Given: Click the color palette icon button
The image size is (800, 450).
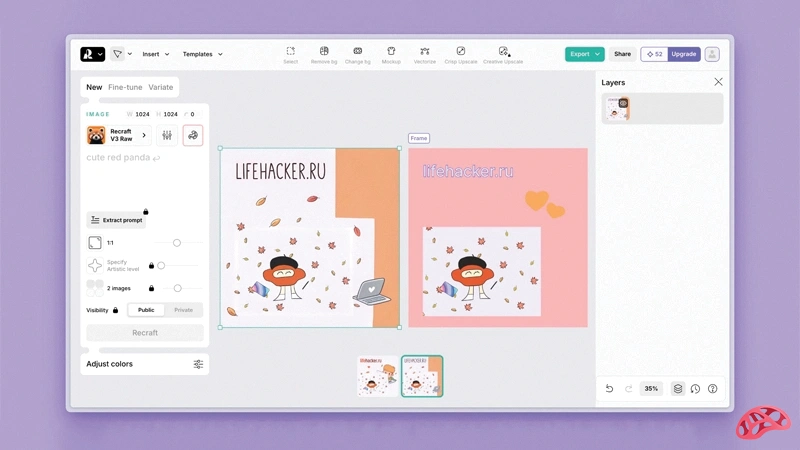Looking at the screenshot, I should pyautogui.click(x=193, y=135).
